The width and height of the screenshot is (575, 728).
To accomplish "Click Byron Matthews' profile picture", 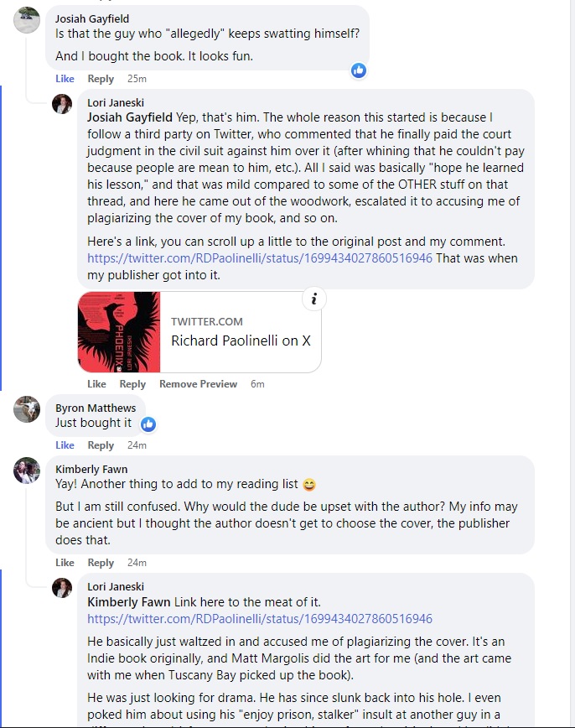I will (x=27, y=408).
